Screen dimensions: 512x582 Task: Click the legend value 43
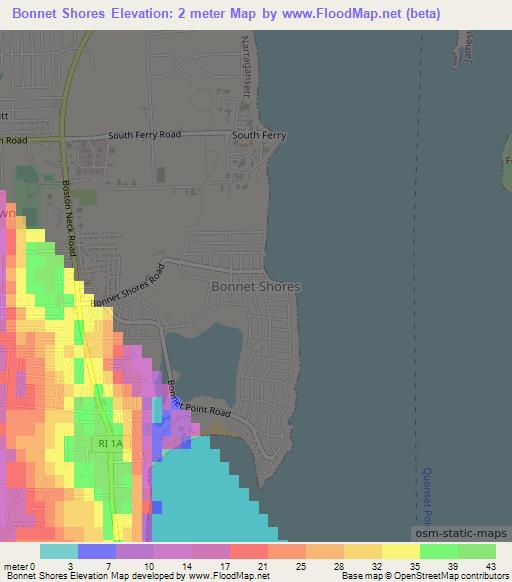click(491, 567)
